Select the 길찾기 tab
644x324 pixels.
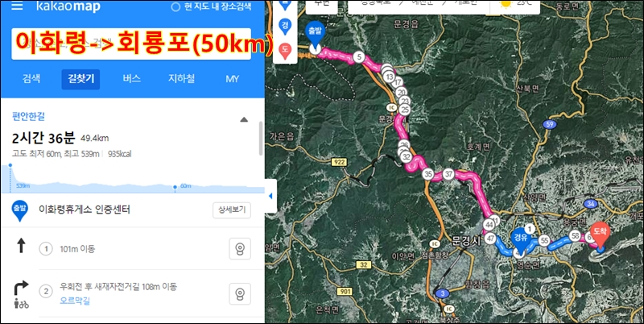click(x=81, y=79)
